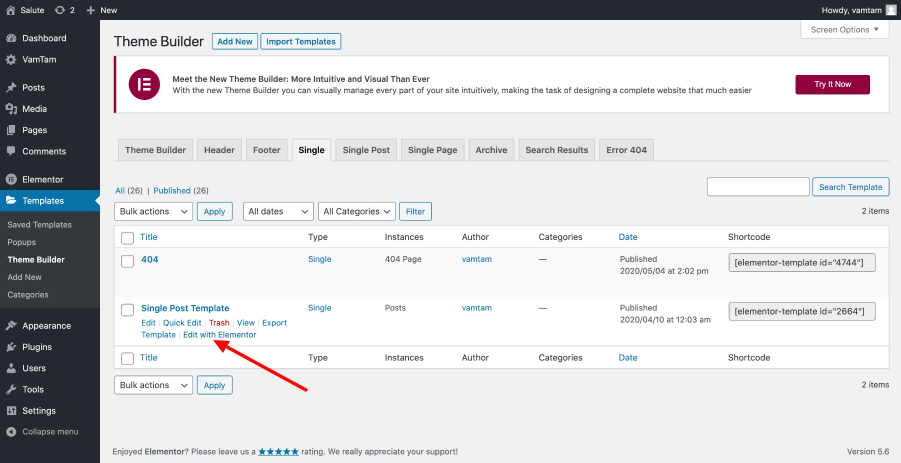901x463 pixels.
Task: Click the Published (26) filter link
Action: pyautogui.click(x=172, y=191)
